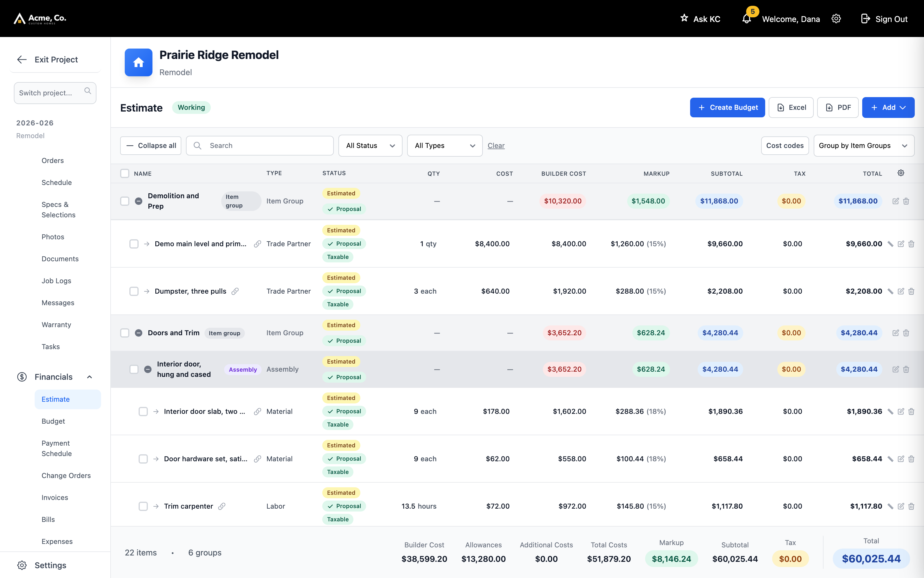Delete the Dumpster, three pulls row

click(911, 291)
